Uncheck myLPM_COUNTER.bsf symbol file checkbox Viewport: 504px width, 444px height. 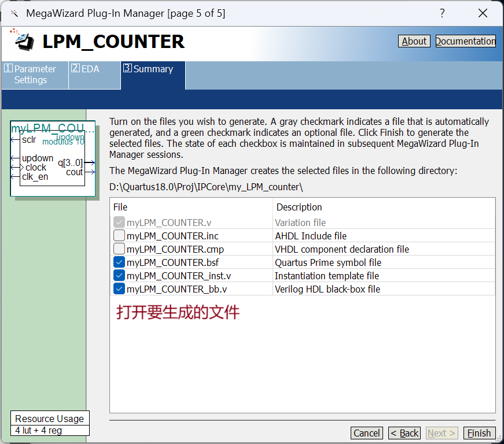click(x=119, y=262)
